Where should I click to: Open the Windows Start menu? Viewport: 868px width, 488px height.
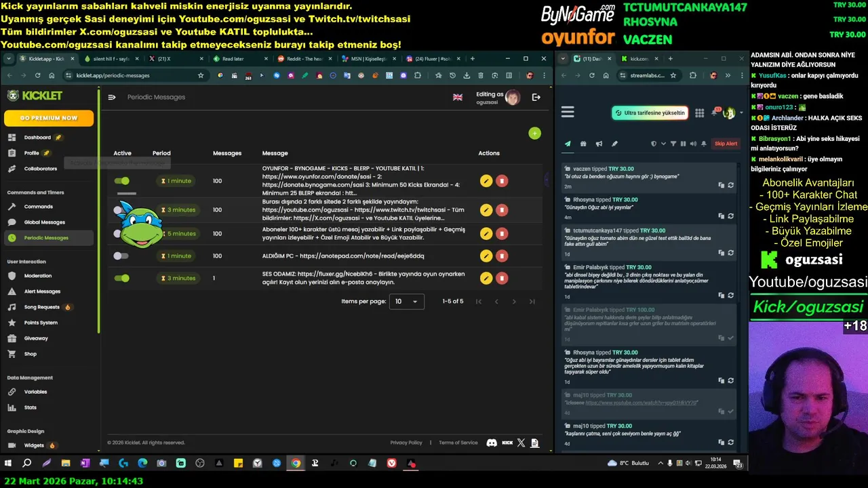pos(8,464)
